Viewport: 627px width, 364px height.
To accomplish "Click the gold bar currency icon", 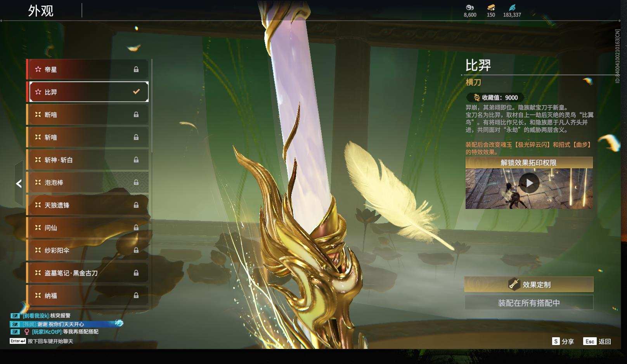I will point(491,7).
